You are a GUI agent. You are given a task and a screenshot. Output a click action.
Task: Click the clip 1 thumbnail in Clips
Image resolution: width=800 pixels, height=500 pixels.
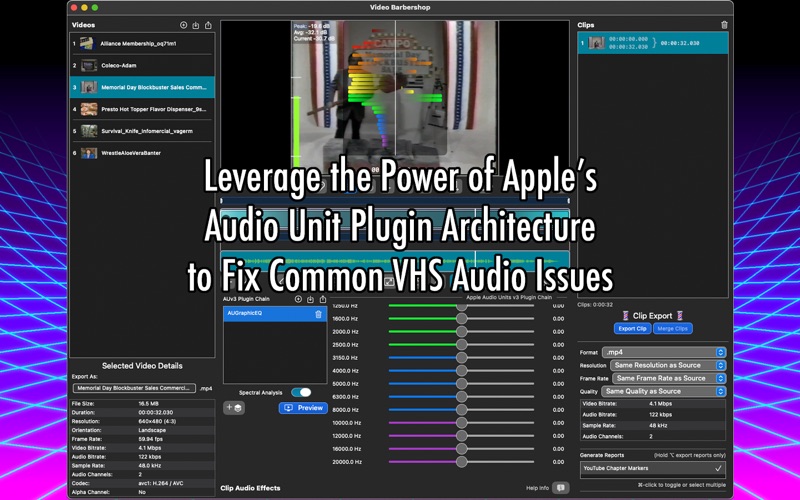[x=596, y=43]
